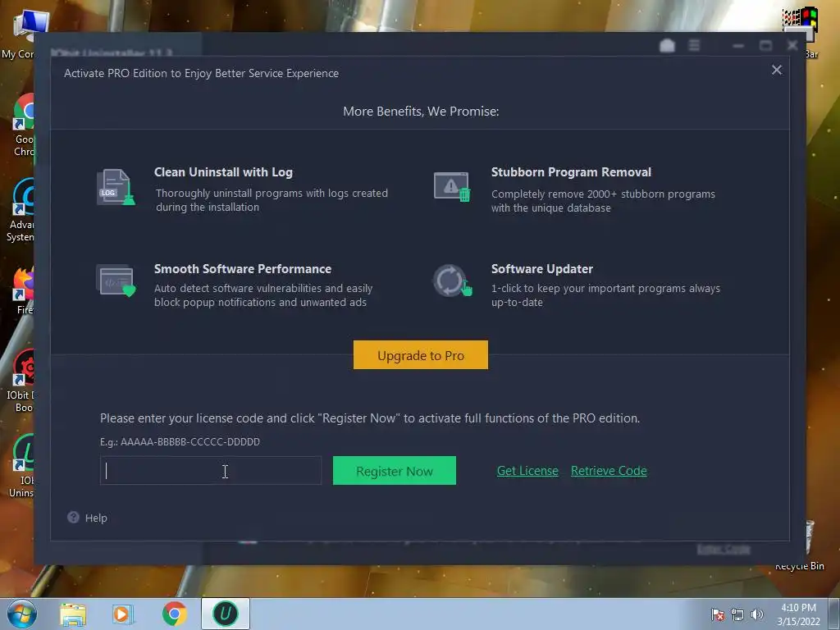
Task: Open the Windows Start menu
Action: coord(22,614)
